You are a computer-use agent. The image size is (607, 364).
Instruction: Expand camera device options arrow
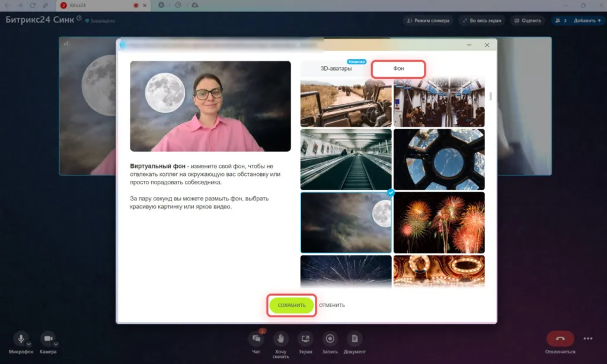point(56,344)
